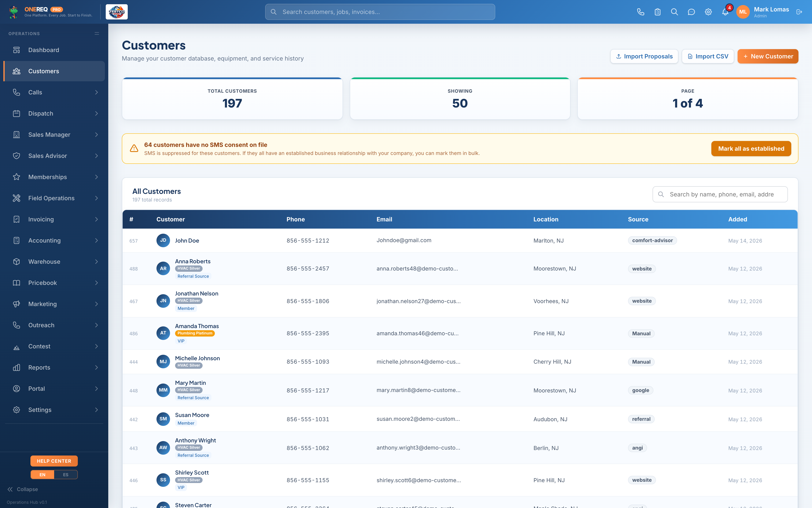Click the Customer column header

tap(170, 219)
